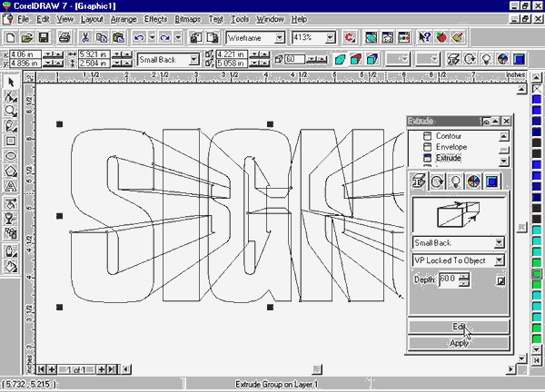Select the Ellipse tool
The height and width of the screenshot is (392, 545).
[x=11, y=156]
